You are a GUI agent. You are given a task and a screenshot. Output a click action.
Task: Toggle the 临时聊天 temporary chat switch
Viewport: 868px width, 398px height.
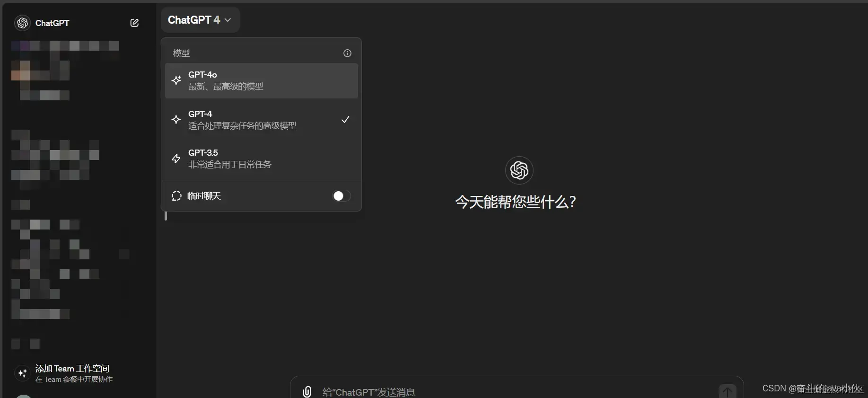342,196
